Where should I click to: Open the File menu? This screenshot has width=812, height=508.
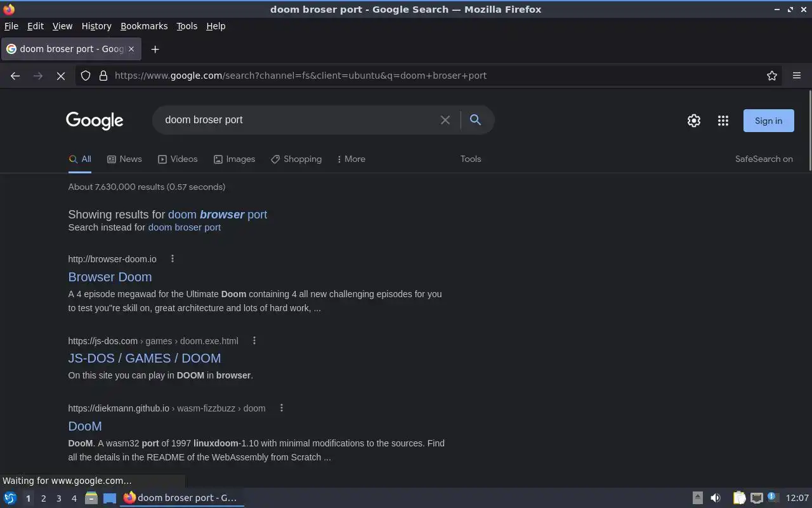click(11, 26)
